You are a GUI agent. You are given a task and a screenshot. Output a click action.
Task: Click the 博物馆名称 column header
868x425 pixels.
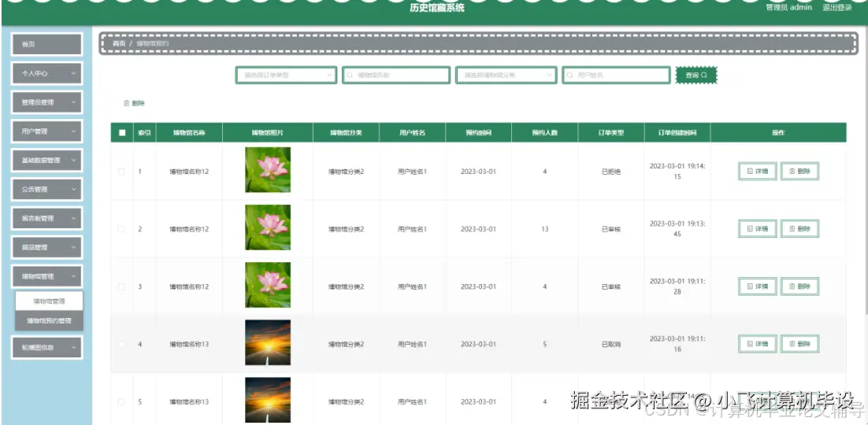(189, 133)
